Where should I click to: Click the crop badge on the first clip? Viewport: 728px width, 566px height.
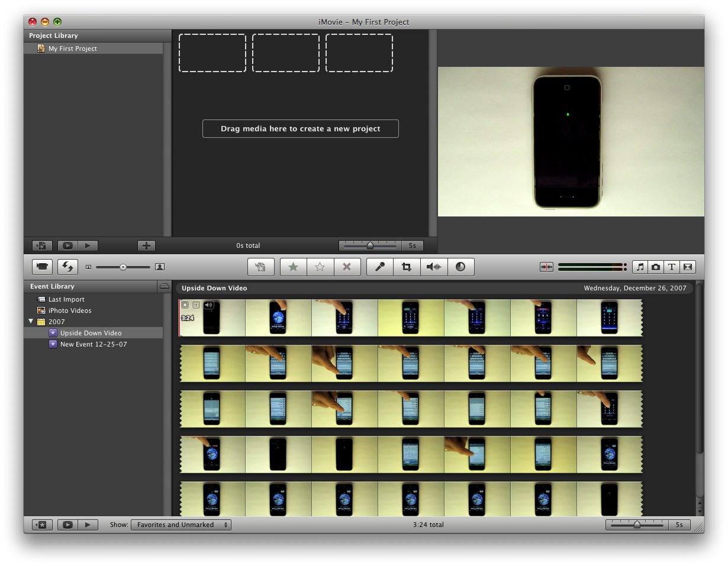click(197, 305)
